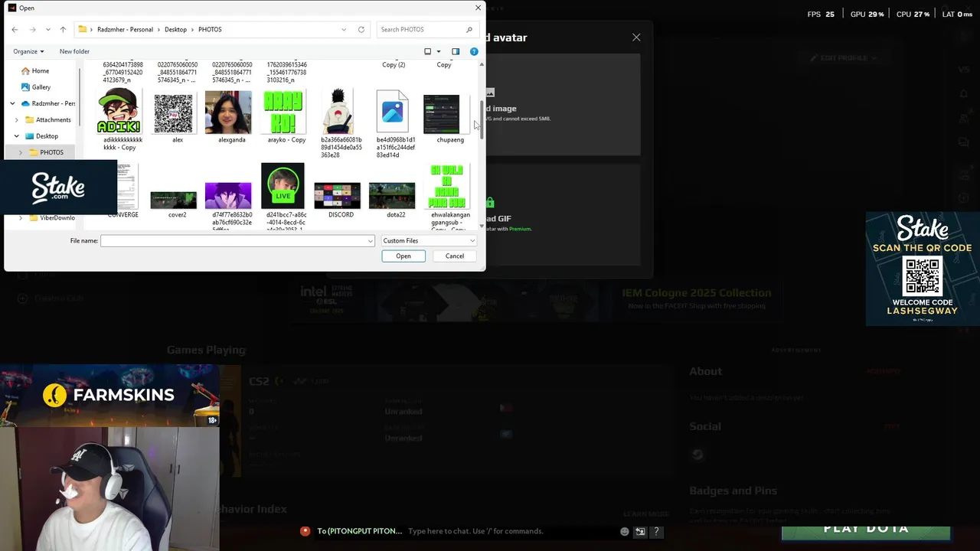Cancel the Open dialog
The width and height of the screenshot is (980, 551).
[x=455, y=256]
